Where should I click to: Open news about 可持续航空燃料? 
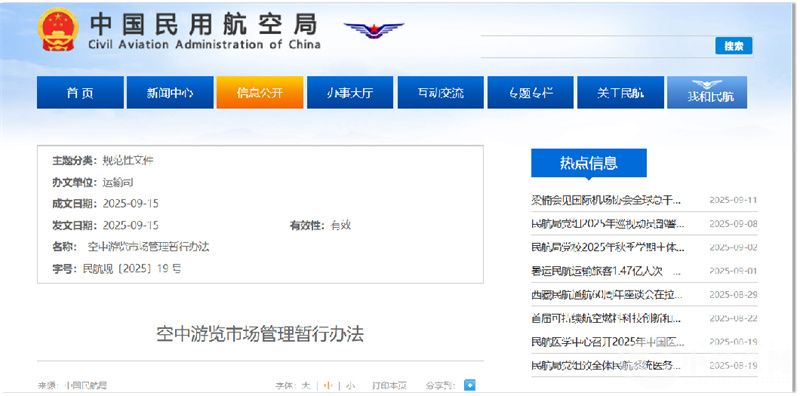click(x=606, y=318)
